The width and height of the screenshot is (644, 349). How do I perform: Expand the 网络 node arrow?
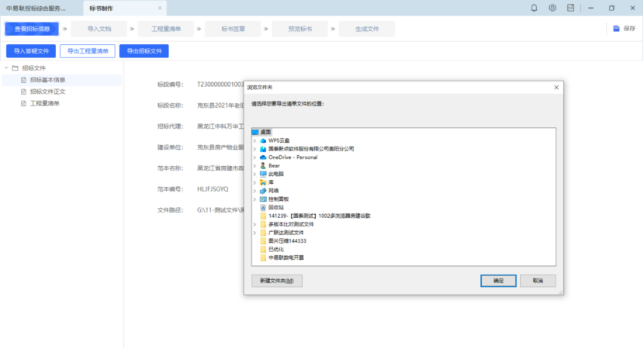coord(254,191)
